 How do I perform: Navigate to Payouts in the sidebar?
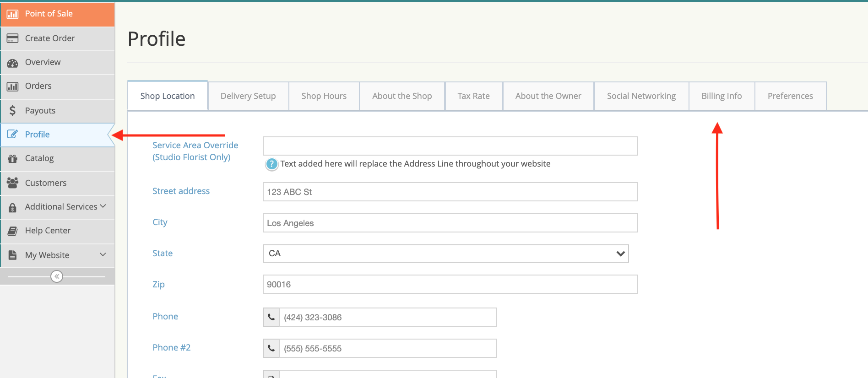tap(58, 111)
